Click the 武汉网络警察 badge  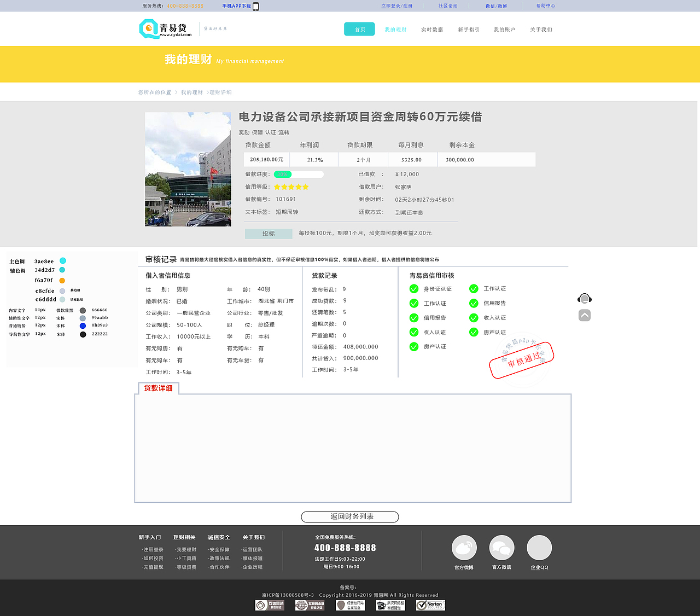pos(390,605)
